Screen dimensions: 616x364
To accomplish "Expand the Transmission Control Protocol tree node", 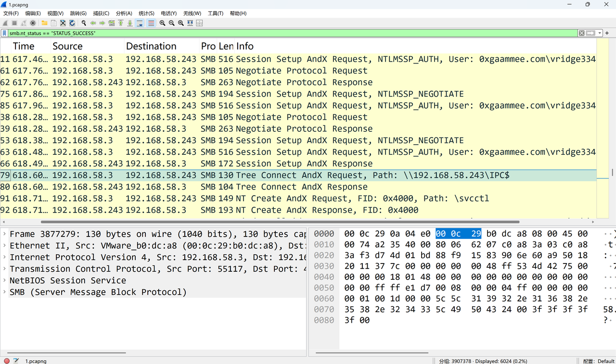I will pos(5,269).
